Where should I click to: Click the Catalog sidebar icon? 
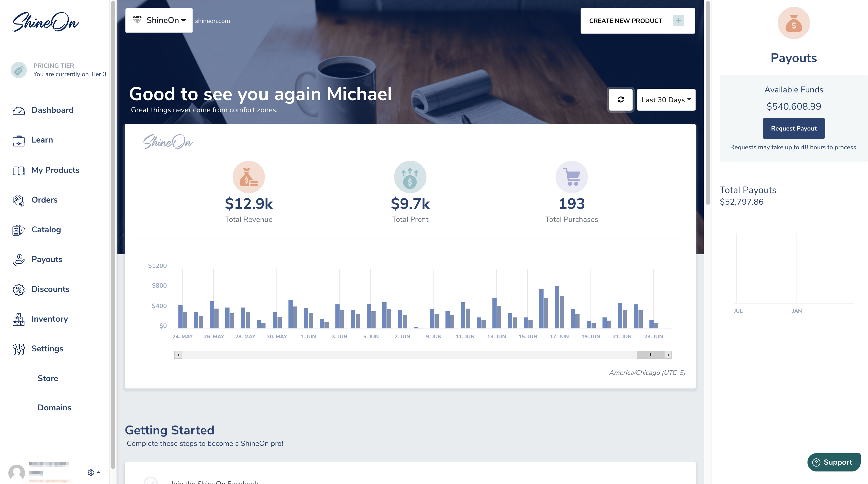(18, 229)
